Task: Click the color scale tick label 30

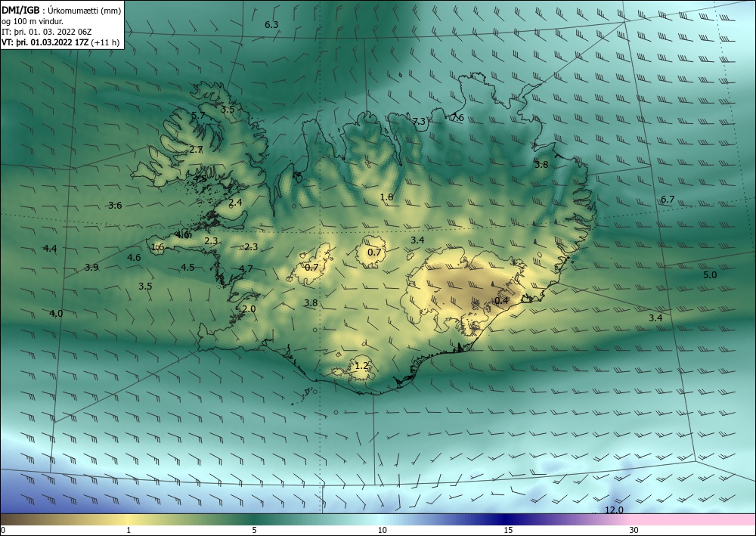Action: pyautogui.click(x=634, y=530)
